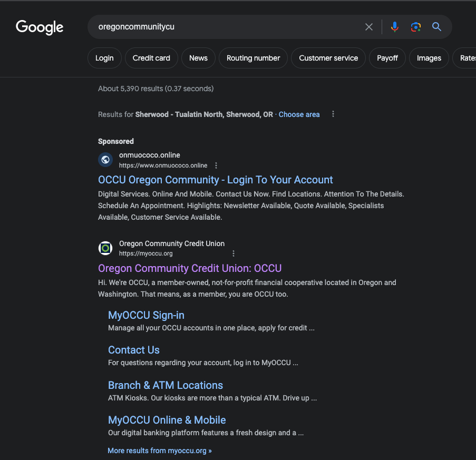Click the onmuococo.online globe favicon
Screen dimensions: 476x460
(105, 160)
